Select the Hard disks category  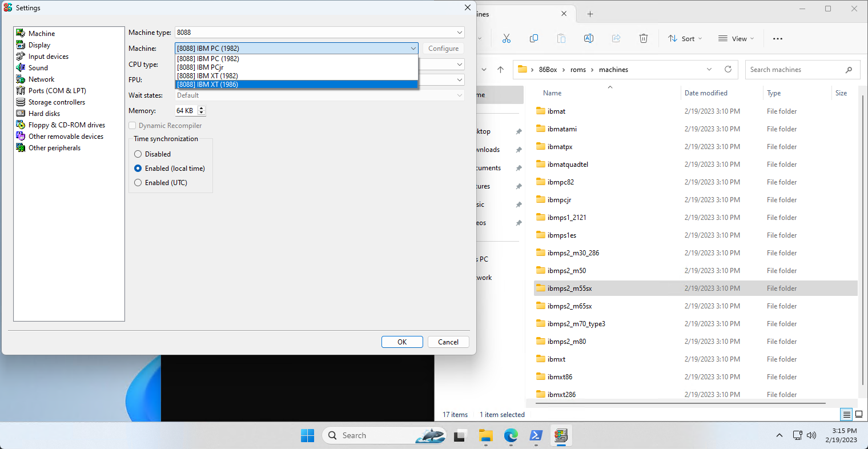pos(43,113)
